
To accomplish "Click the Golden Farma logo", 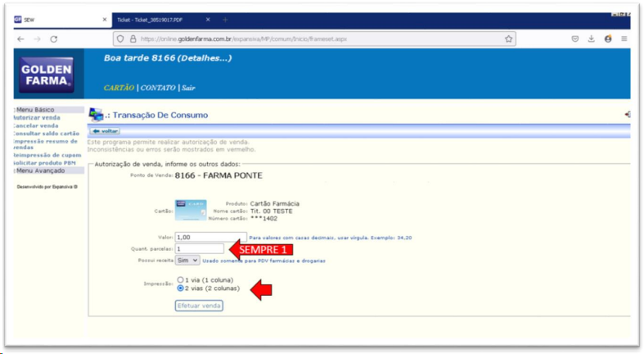I will click(x=47, y=75).
